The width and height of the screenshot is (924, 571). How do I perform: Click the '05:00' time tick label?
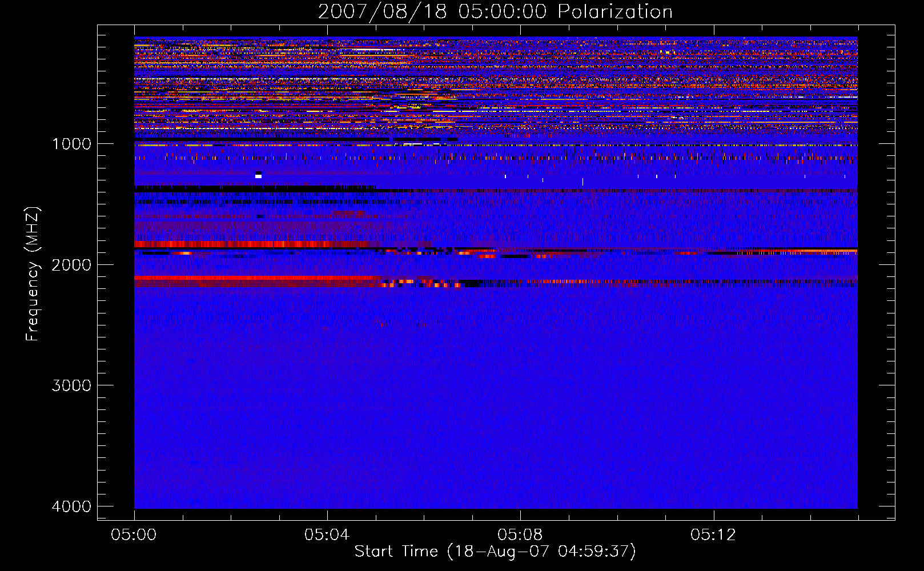[x=134, y=535]
